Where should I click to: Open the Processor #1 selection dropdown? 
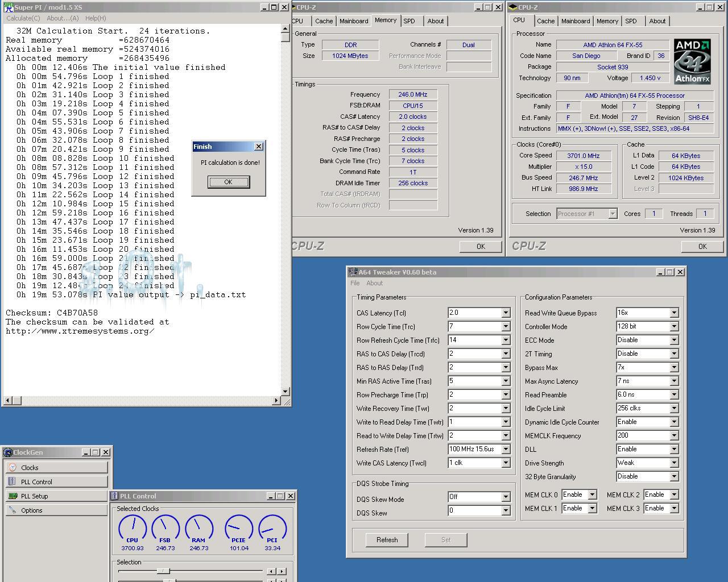613,214
